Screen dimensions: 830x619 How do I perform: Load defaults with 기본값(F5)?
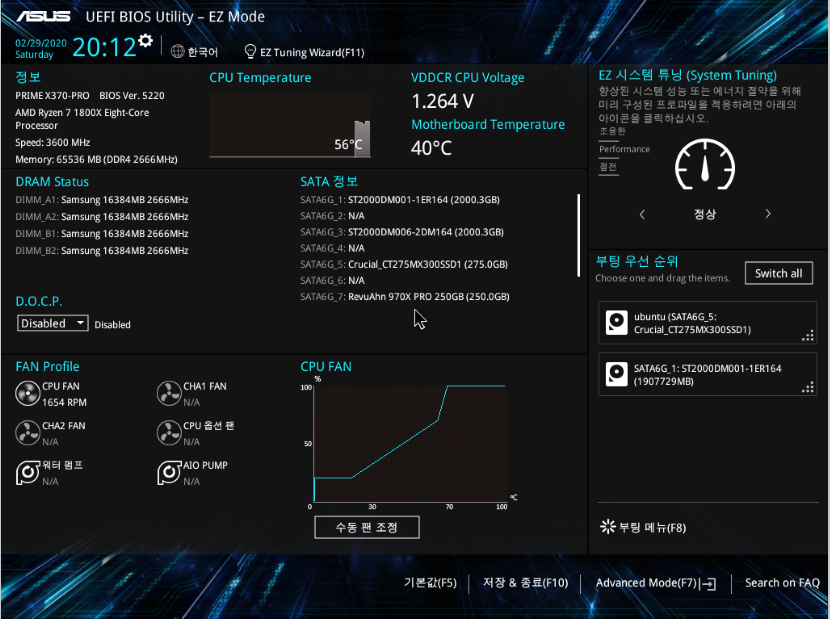(430, 582)
